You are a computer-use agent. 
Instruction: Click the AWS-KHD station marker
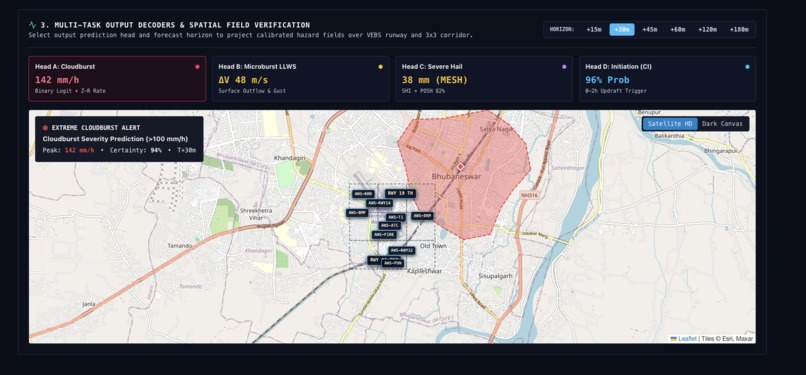click(363, 194)
